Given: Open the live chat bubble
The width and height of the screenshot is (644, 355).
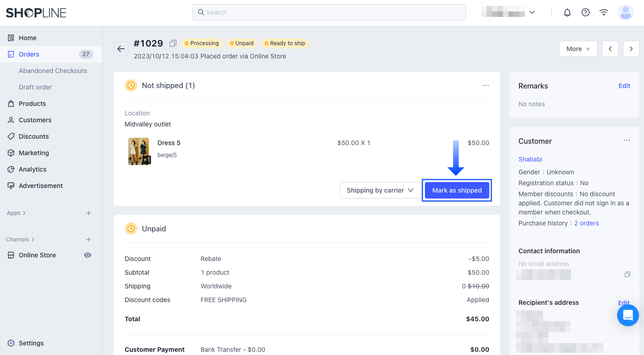Looking at the screenshot, I should [628, 315].
